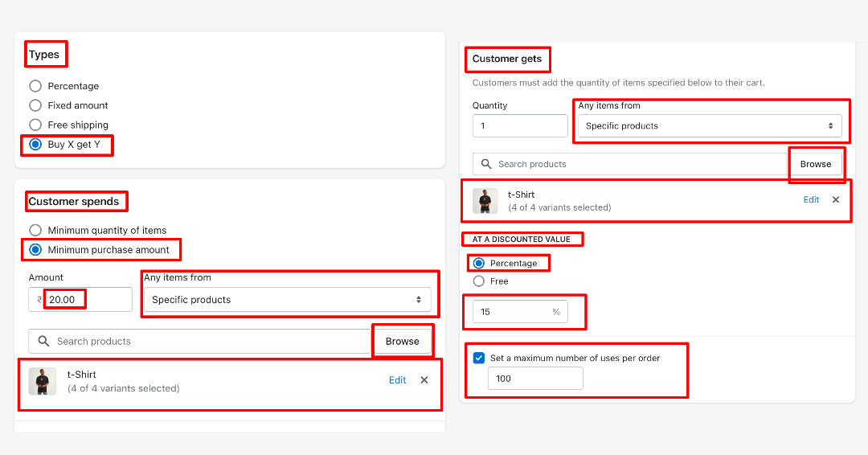This screenshot has height=455, width=868.
Task: Edit the t-Shirt in Customer gets
Action: [811, 200]
